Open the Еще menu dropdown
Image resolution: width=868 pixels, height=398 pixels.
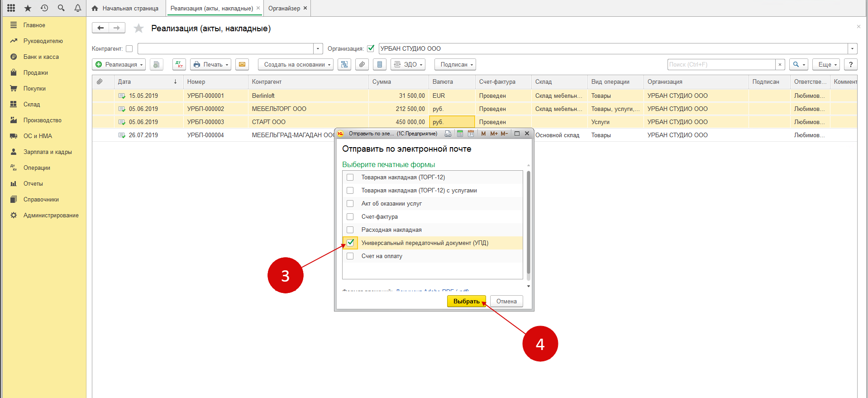826,64
